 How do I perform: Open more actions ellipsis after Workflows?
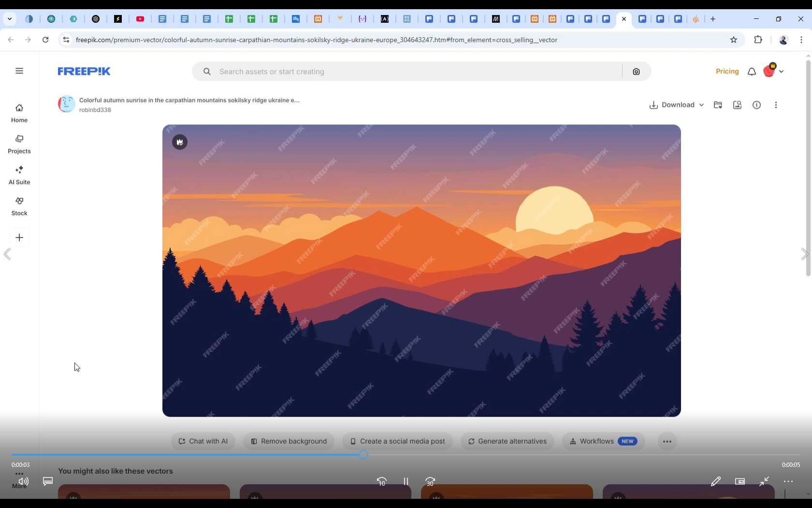(667, 442)
